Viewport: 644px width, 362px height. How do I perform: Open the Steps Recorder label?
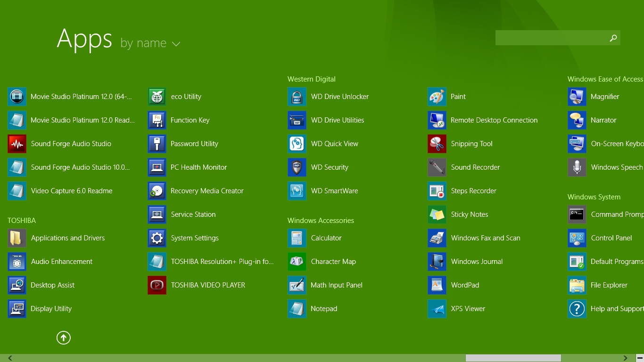[474, 191]
